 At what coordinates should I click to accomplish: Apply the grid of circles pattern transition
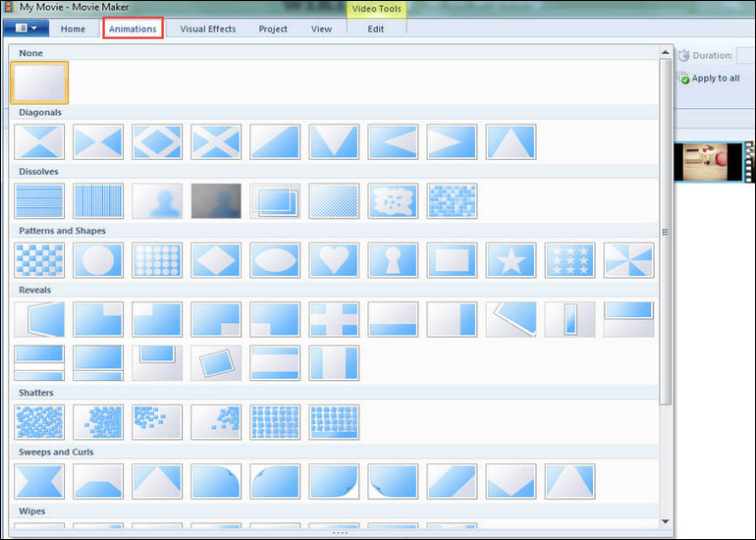157,260
